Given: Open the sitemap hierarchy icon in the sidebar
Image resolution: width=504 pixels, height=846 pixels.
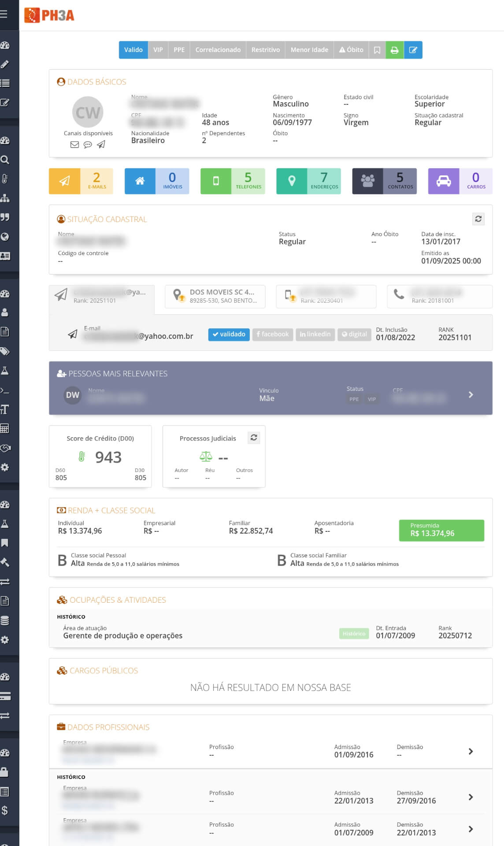Looking at the screenshot, I should (x=5, y=198).
